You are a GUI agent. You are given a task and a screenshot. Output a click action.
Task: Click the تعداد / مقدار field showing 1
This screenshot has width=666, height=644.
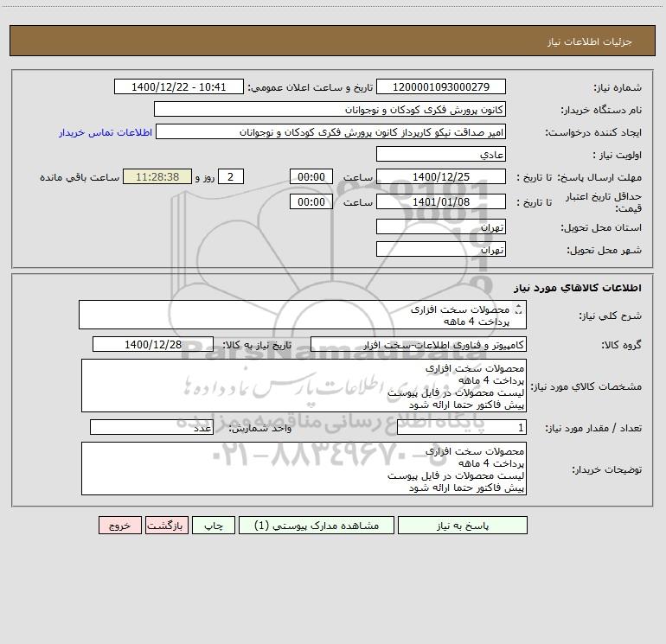[462, 428]
